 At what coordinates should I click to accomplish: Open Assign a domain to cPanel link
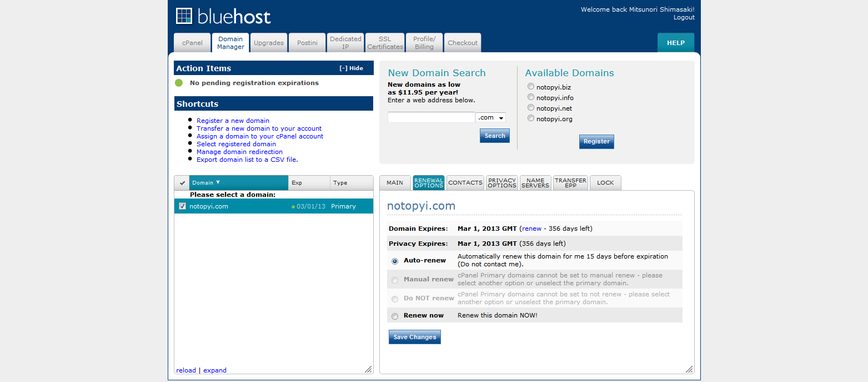coord(260,136)
